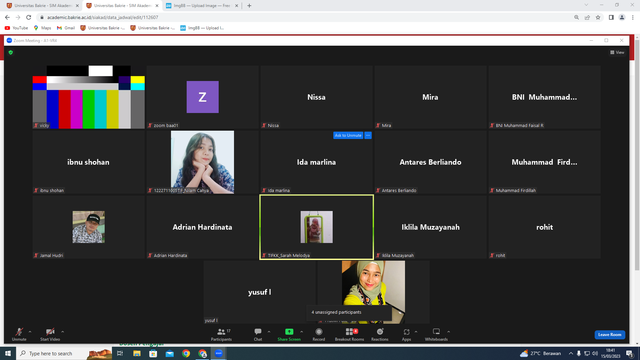Select the ibnu shohan participant tile

(89, 162)
